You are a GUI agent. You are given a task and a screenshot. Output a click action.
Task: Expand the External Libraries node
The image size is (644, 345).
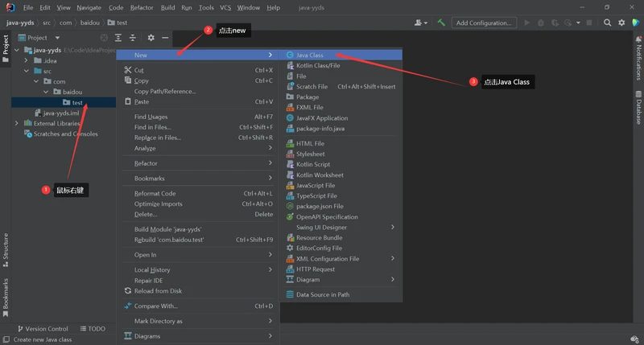17,124
